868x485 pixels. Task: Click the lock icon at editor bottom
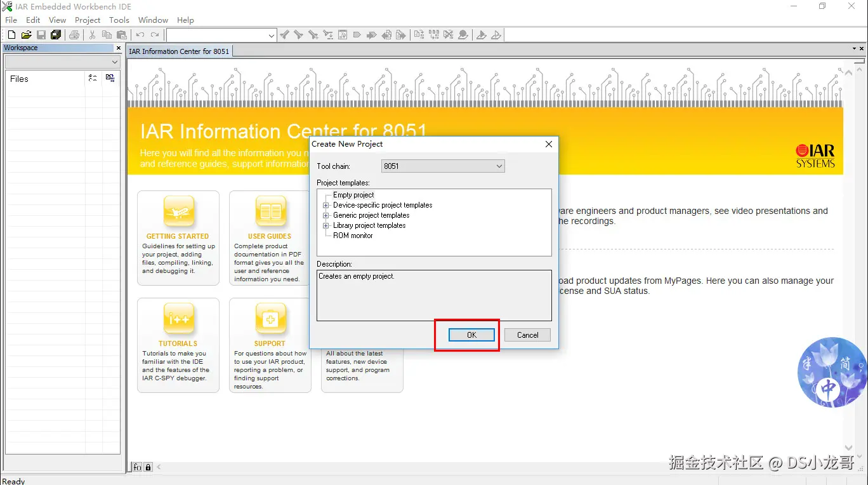point(148,467)
